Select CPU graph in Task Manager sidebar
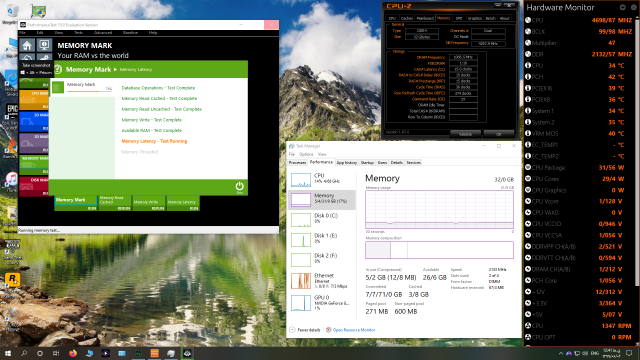Image resolution: width=640 pixels, height=360 pixels. [322, 179]
